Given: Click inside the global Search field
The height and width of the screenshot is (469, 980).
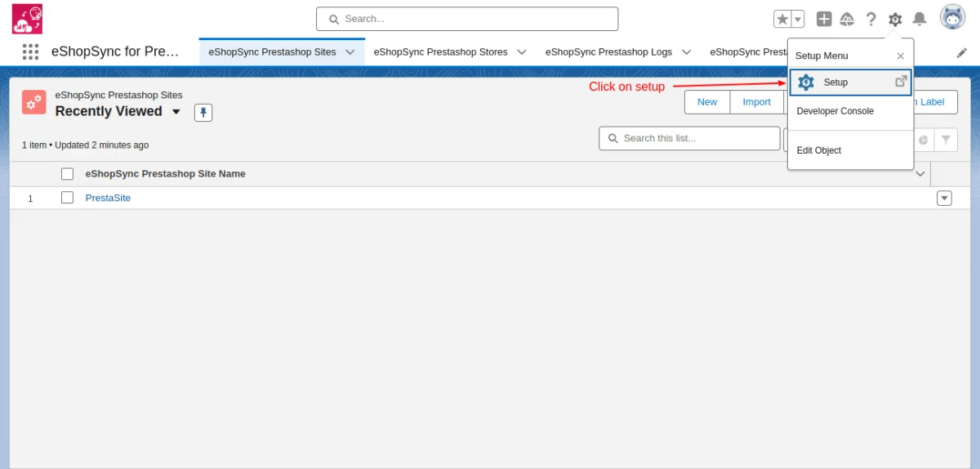Looking at the screenshot, I should pyautogui.click(x=467, y=19).
